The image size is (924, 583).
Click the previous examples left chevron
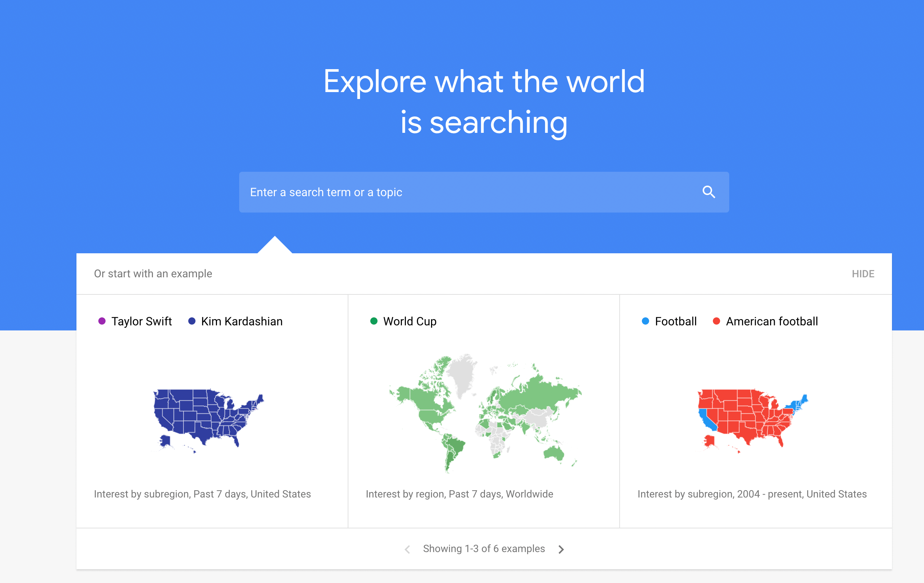[x=407, y=549]
